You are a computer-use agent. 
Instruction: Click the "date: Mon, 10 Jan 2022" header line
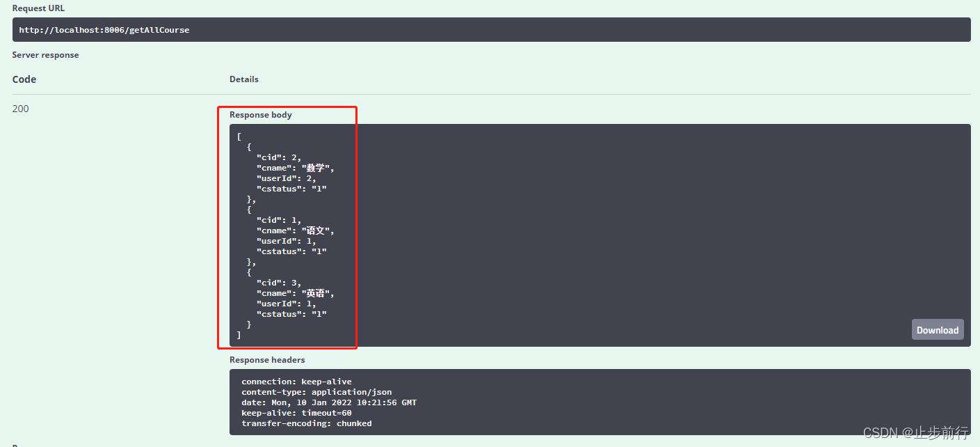coord(329,402)
